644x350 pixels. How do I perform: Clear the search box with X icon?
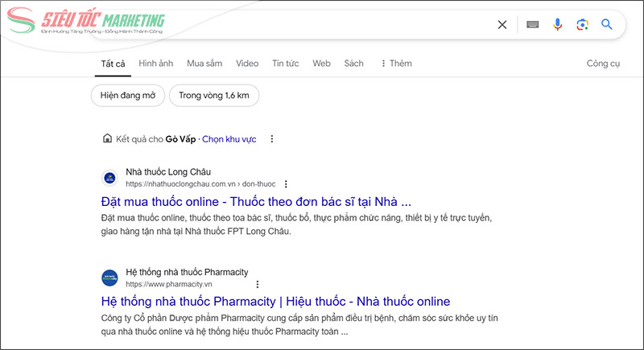click(502, 25)
